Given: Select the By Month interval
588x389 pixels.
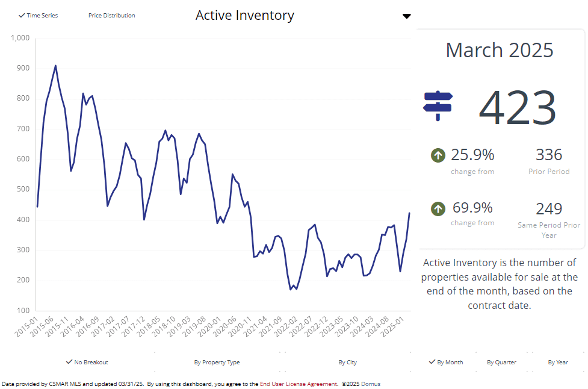Looking at the screenshot, I should (x=446, y=363).
